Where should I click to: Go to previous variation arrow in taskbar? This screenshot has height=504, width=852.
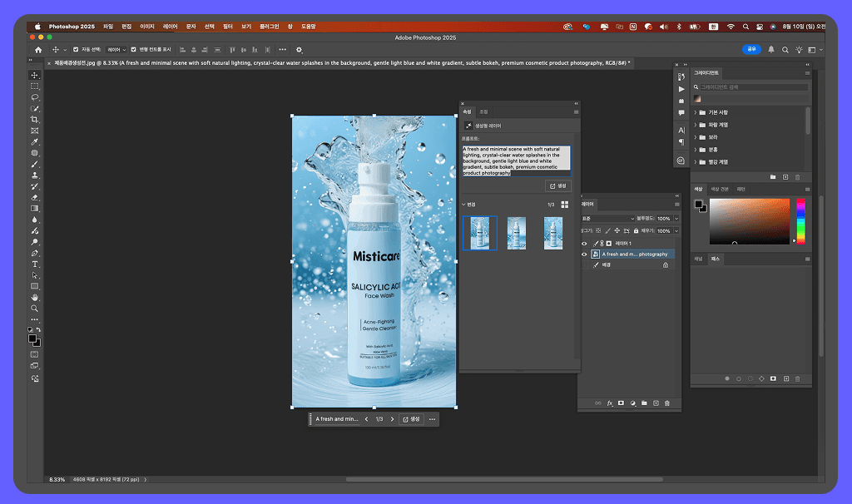tap(367, 419)
